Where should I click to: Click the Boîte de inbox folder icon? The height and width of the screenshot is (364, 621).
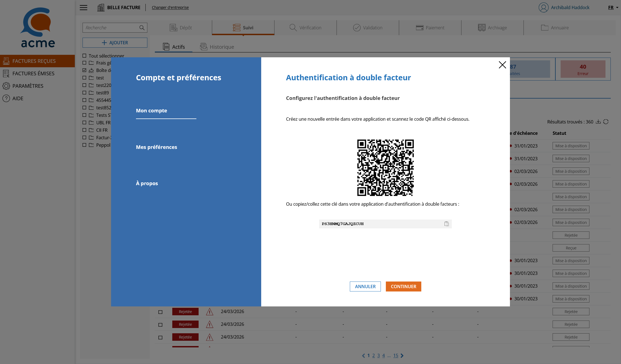[x=91, y=70]
